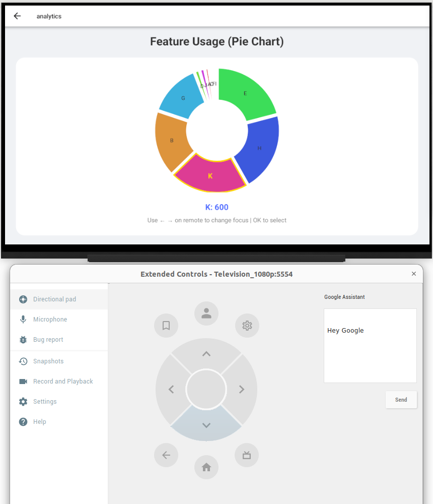Click the Settings gear icon on the remote
Viewport: 433px width, 504px height.
[247, 325]
